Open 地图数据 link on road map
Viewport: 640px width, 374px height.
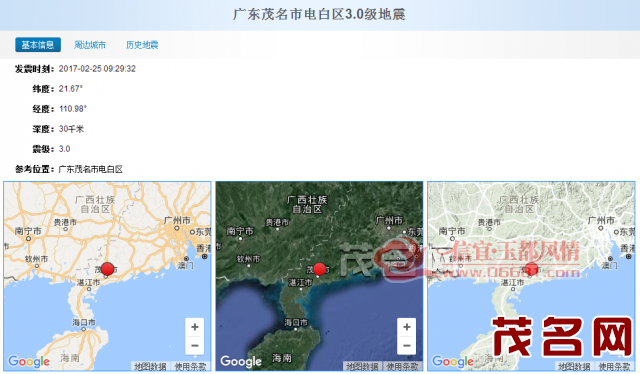(x=150, y=366)
